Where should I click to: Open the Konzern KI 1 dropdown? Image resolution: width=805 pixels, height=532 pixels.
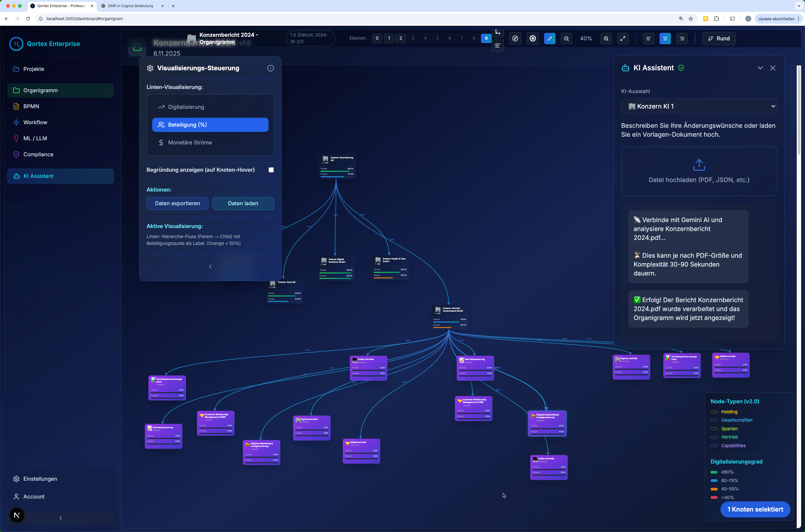(699, 106)
